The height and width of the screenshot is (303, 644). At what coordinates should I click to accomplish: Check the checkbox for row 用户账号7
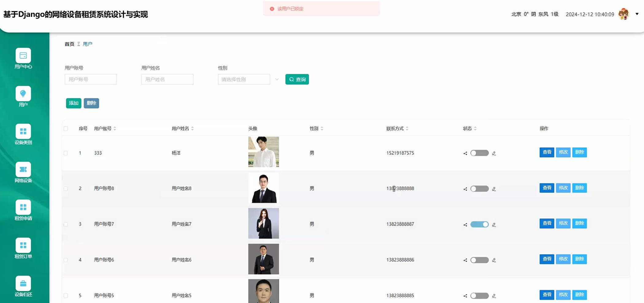point(66,224)
